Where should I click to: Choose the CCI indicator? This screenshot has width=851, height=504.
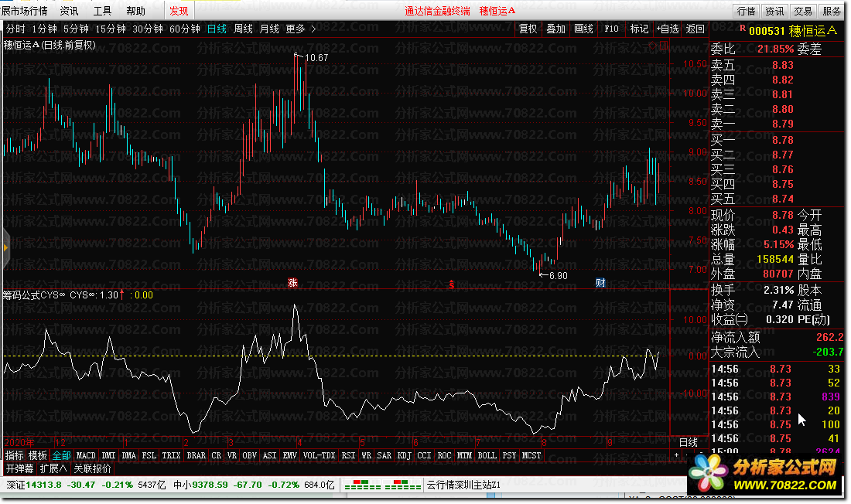(424, 455)
